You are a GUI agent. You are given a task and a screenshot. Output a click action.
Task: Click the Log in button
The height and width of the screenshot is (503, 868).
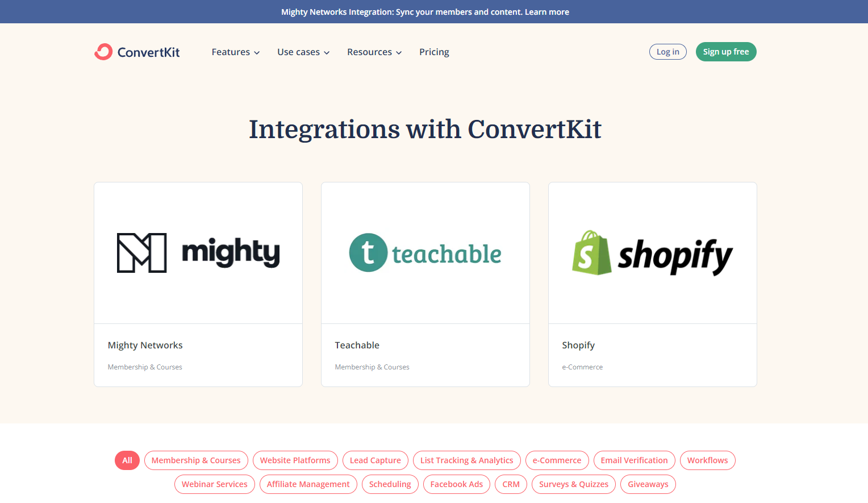pyautogui.click(x=668, y=52)
